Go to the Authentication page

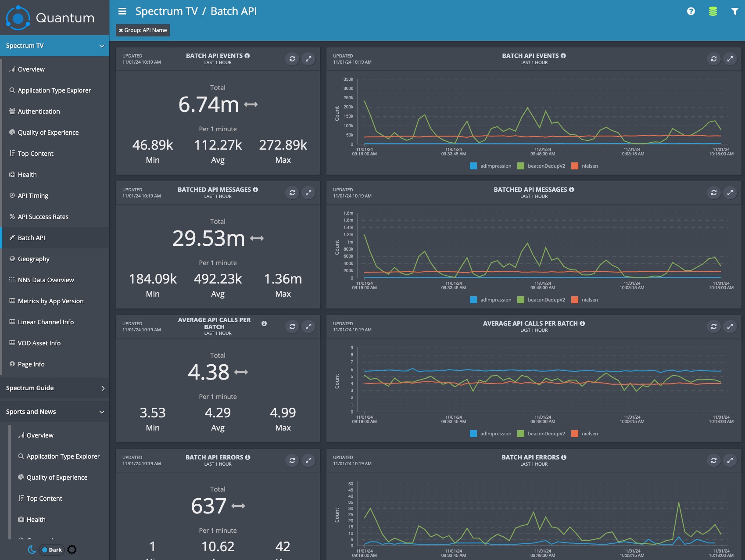[x=55, y=111]
